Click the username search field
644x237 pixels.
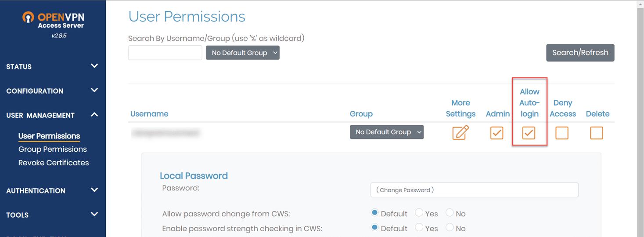pyautogui.click(x=165, y=53)
